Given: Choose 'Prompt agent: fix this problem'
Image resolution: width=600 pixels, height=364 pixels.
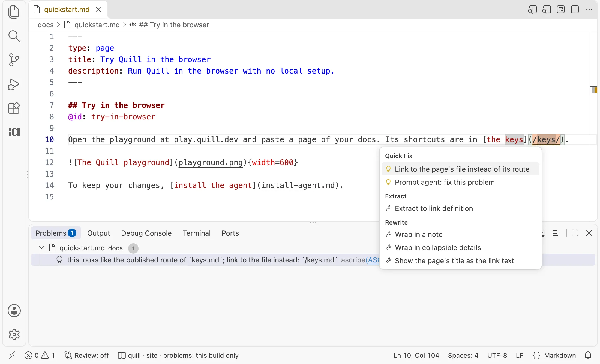Looking at the screenshot, I should [x=460, y=182].
